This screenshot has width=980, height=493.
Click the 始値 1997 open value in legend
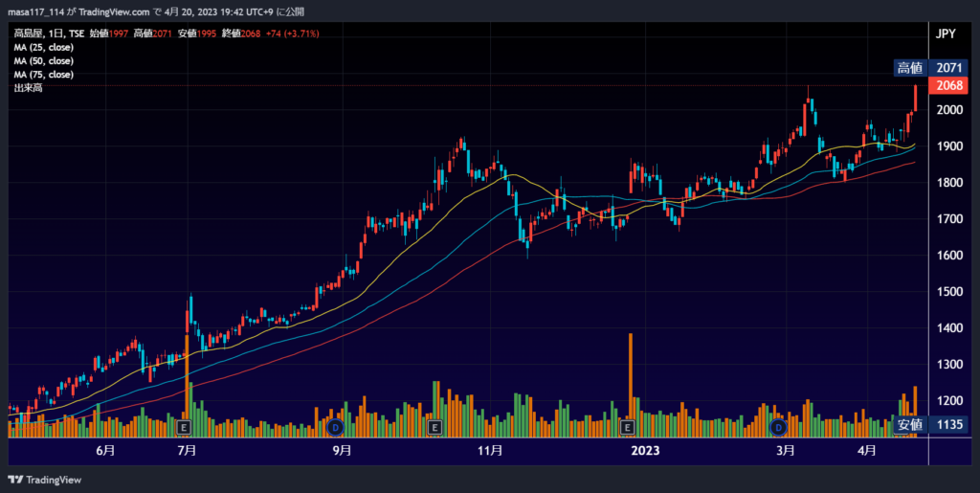point(109,34)
